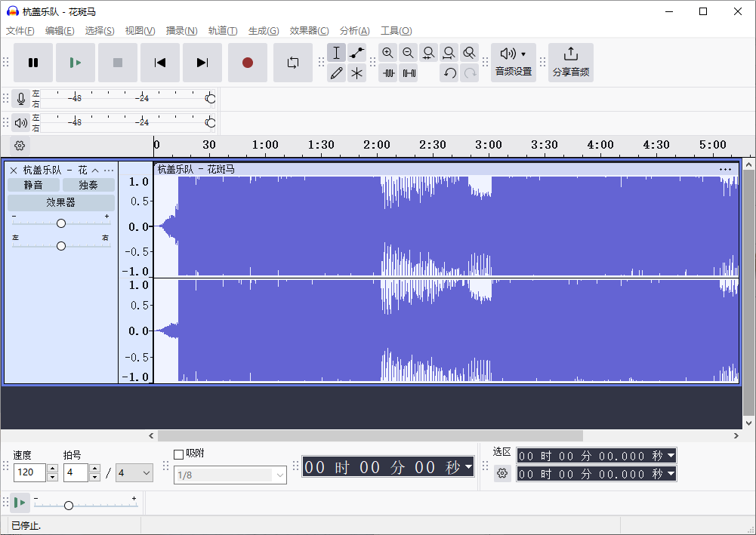Zoom in on the waveform
756x535 pixels.
(387, 53)
